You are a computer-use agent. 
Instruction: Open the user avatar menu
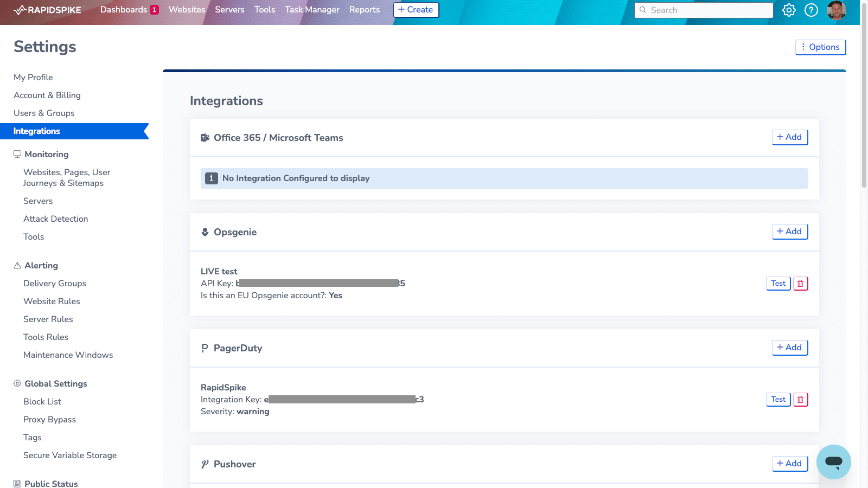836,10
